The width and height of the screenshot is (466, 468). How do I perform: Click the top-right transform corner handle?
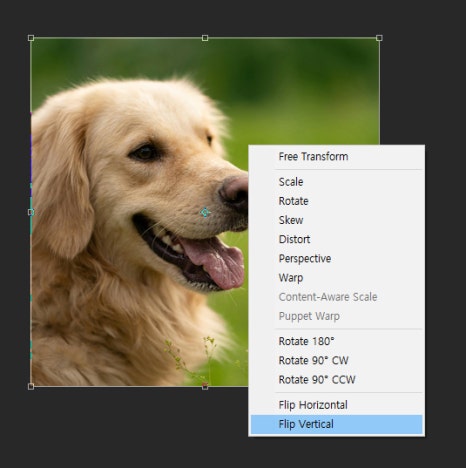(x=379, y=38)
